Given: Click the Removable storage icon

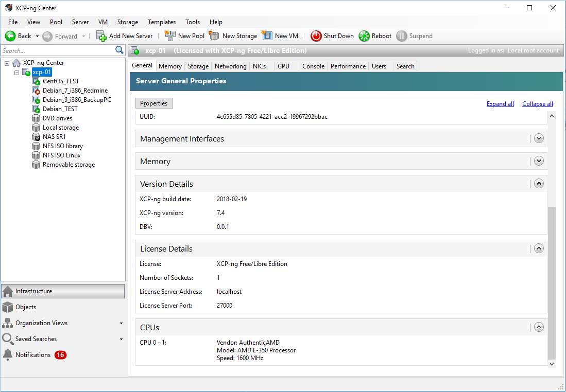Looking at the screenshot, I should 36,165.
